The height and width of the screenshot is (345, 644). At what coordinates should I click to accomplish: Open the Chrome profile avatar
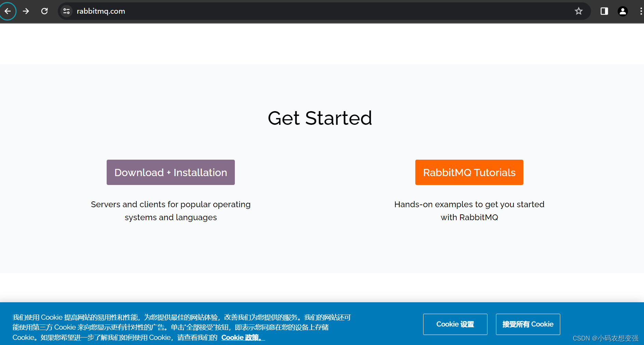tap(622, 11)
